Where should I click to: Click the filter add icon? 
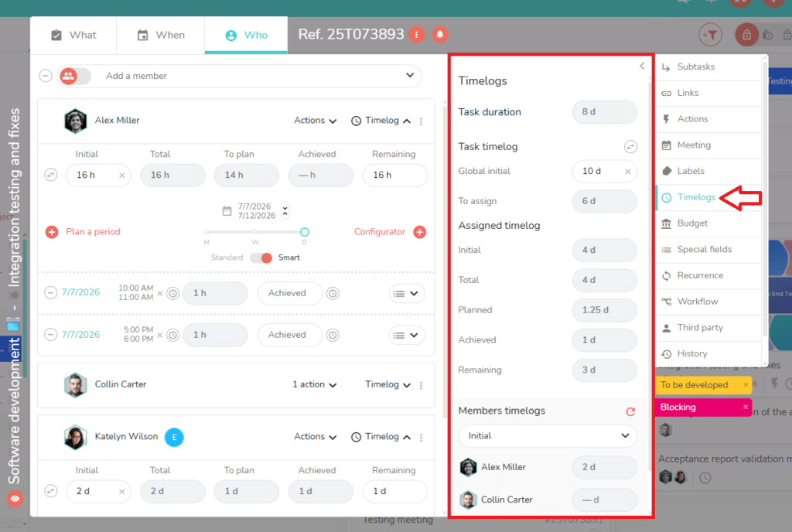(710, 35)
